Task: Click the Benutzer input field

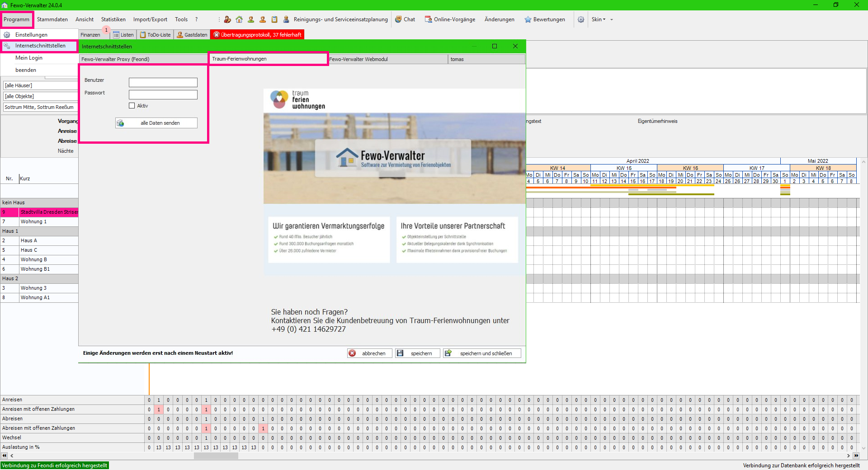Action: [x=163, y=82]
